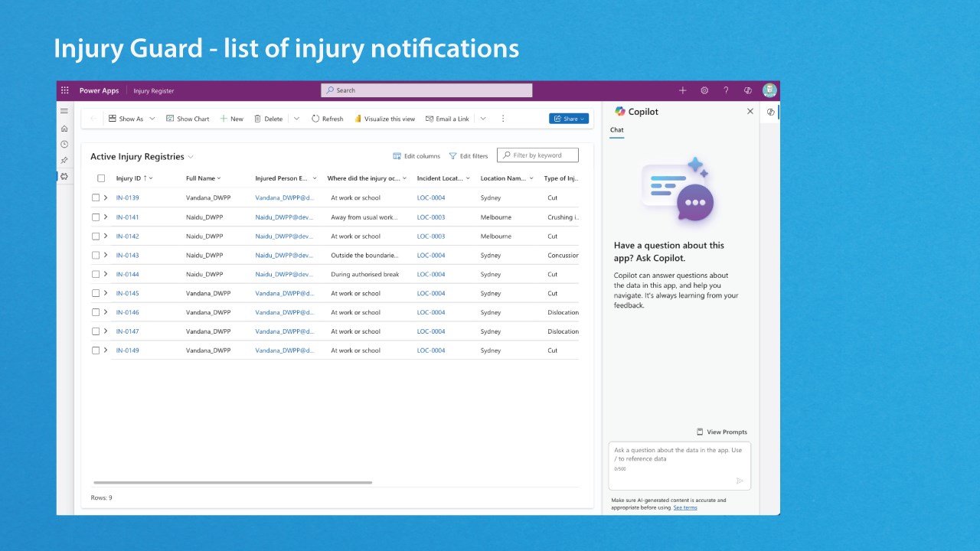Close the Copilot panel

coord(750,111)
